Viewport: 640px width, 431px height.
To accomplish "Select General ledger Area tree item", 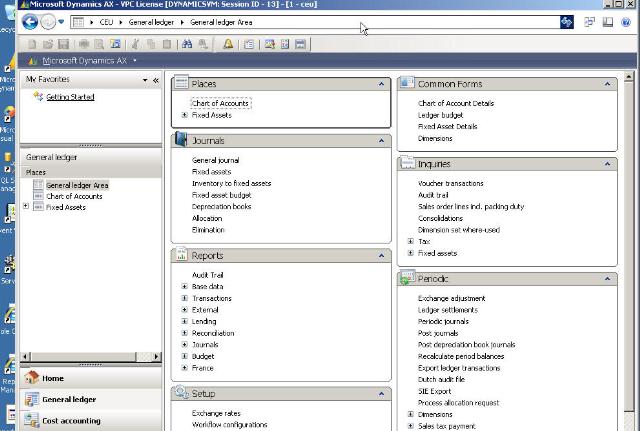I will click(77, 185).
